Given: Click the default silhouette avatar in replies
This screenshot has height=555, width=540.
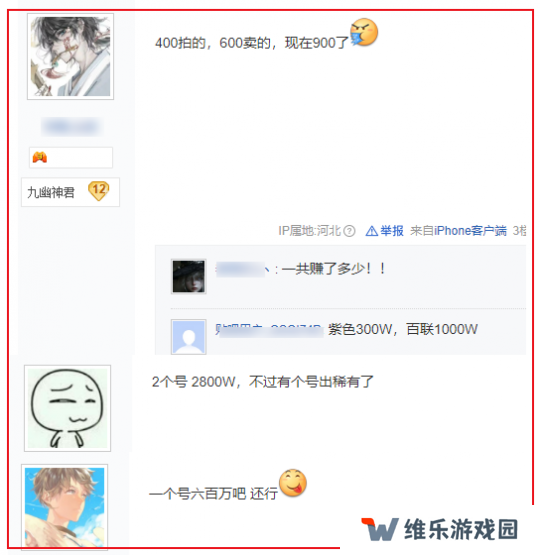Looking at the screenshot, I should pos(189,337).
